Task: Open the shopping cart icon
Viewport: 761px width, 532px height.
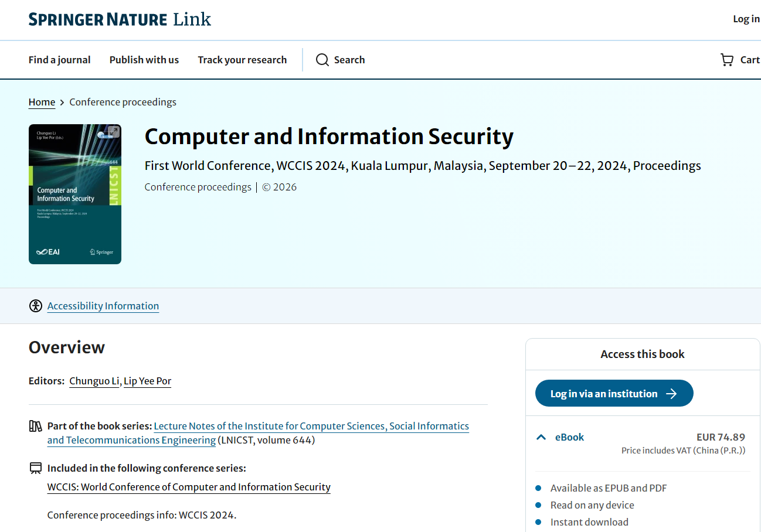Action: [x=727, y=60]
